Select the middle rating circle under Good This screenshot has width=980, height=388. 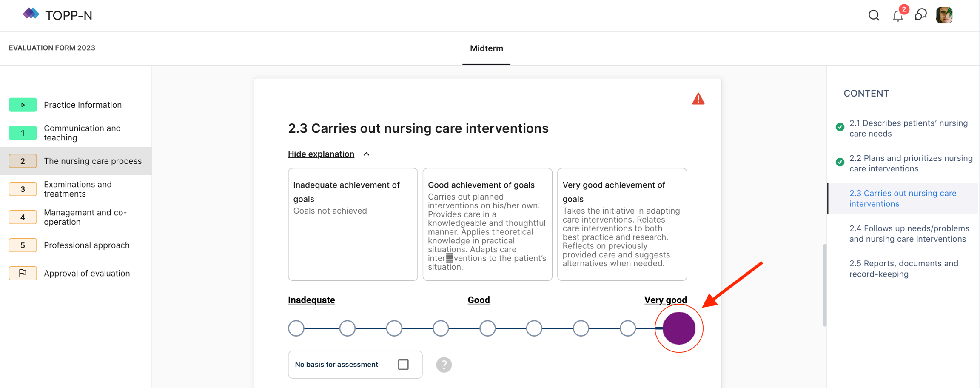pos(487,328)
